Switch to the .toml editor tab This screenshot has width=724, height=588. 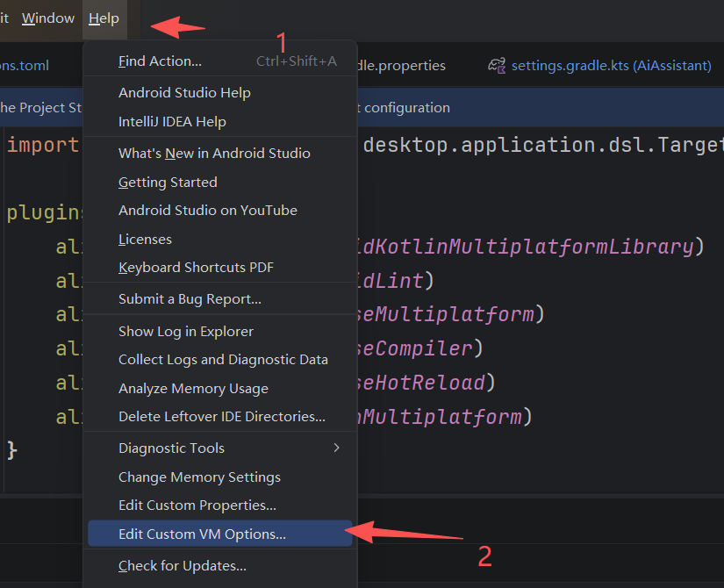coord(25,66)
